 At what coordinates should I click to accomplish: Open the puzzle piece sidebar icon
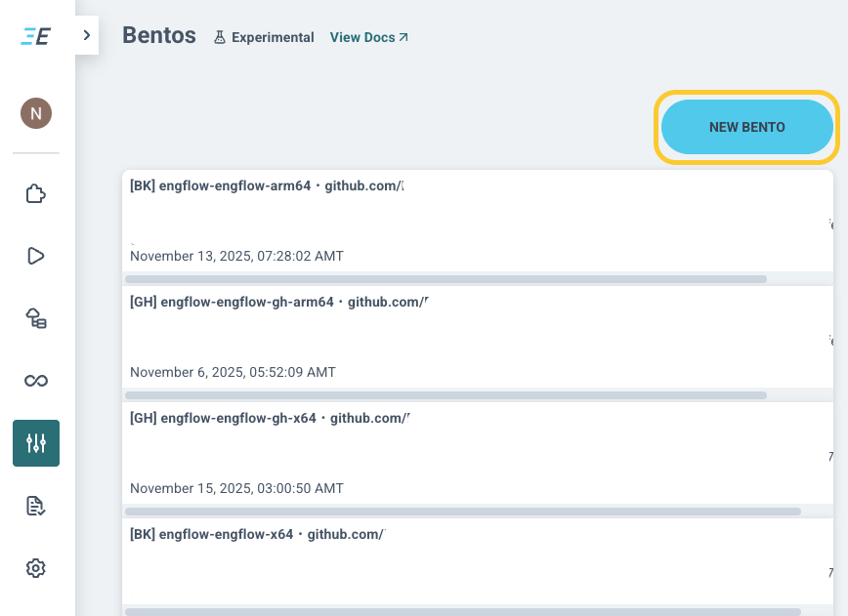(36, 194)
